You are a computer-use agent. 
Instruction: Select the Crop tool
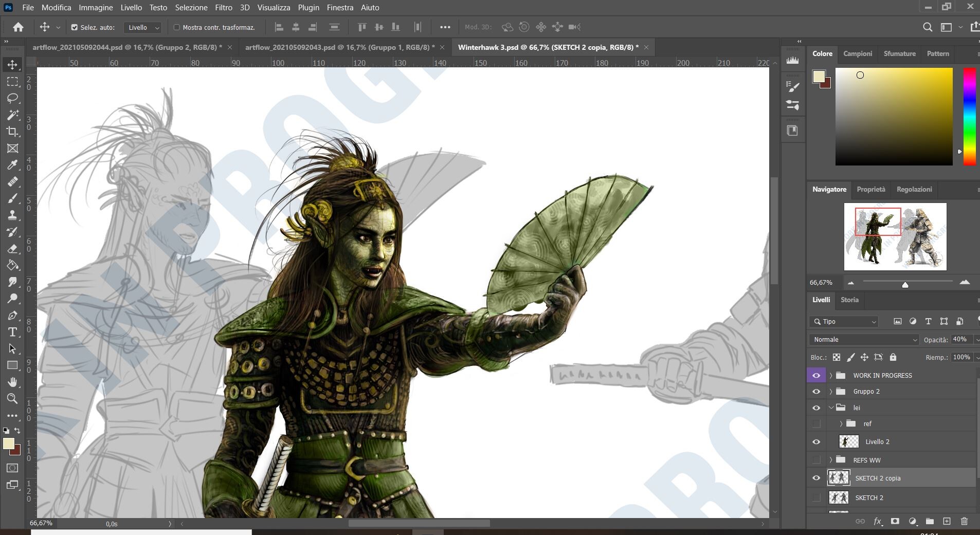coord(13,132)
